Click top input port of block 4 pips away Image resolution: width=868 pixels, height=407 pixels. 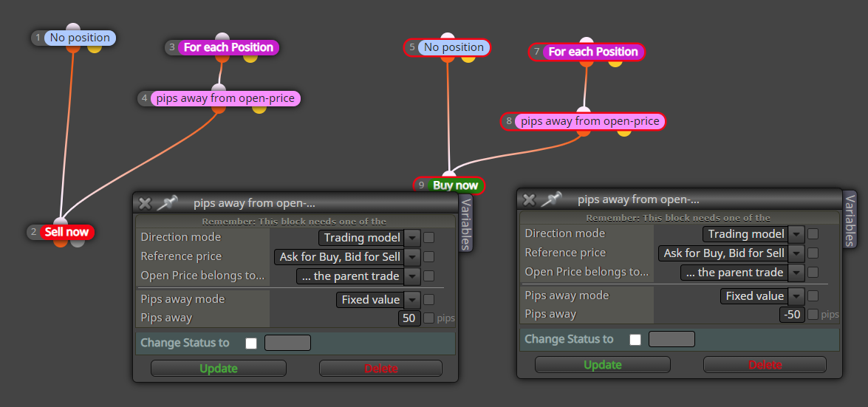(x=219, y=88)
